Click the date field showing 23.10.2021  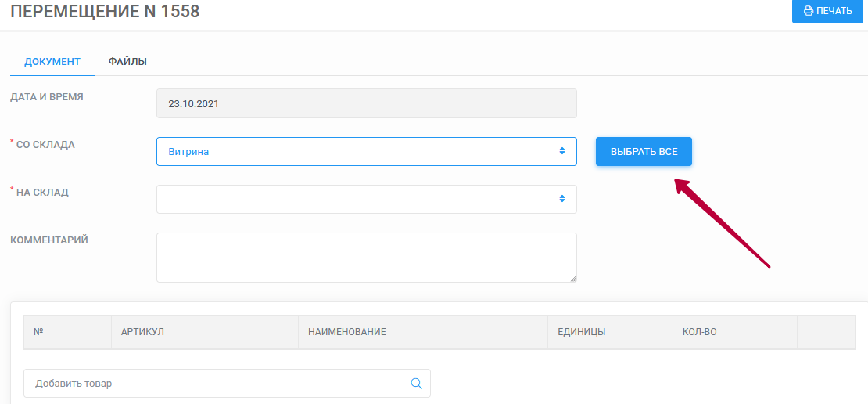367,103
